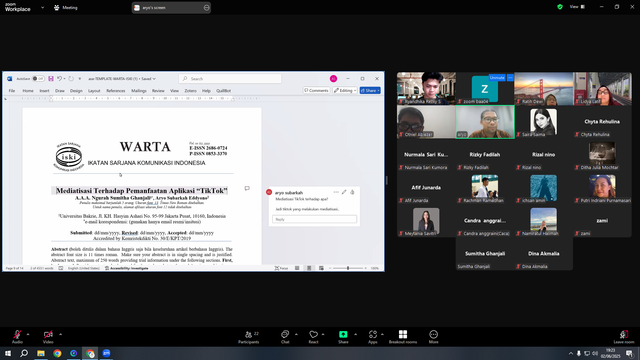This screenshot has height=360, width=640.
Task: Open the Zoom Chat panel
Action: click(x=285, y=337)
